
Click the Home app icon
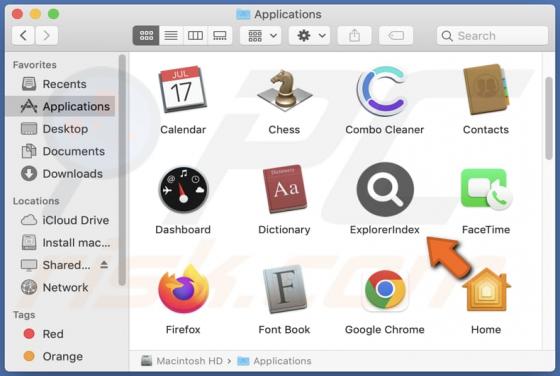486,289
